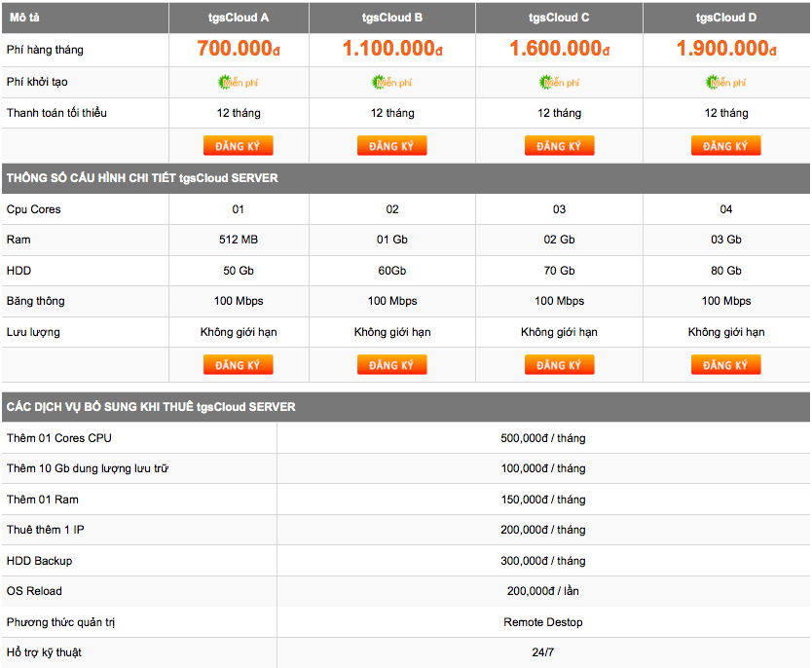Click the Miễn phí badge under tgsCloud C
The height and width of the screenshot is (668, 812).
(559, 83)
